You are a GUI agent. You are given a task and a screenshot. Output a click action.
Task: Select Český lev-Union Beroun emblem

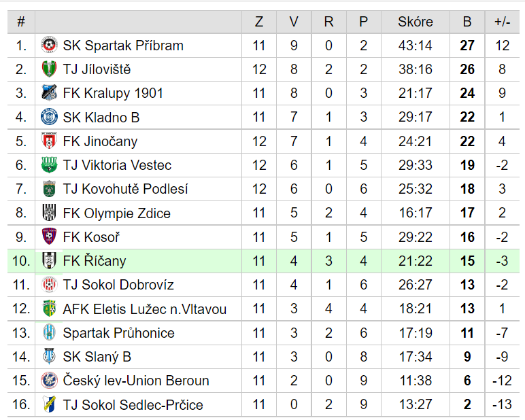click(x=49, y=380)
